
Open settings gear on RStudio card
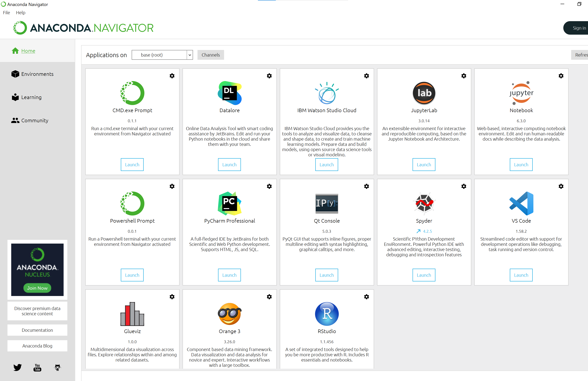click(366, 297)
